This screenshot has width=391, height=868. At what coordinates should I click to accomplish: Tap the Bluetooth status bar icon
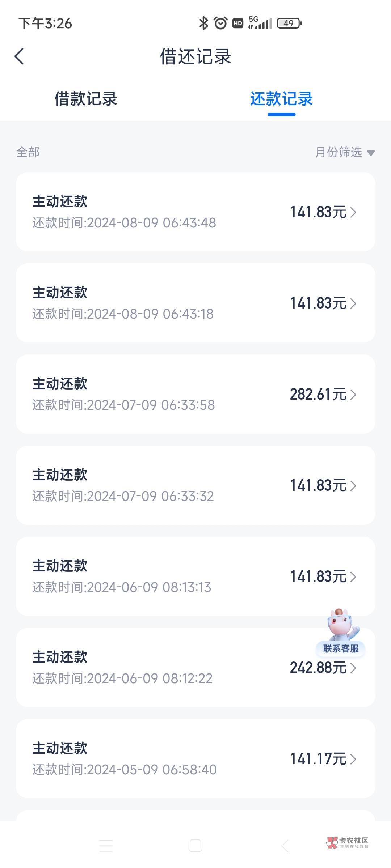click(x=204, y=24)
